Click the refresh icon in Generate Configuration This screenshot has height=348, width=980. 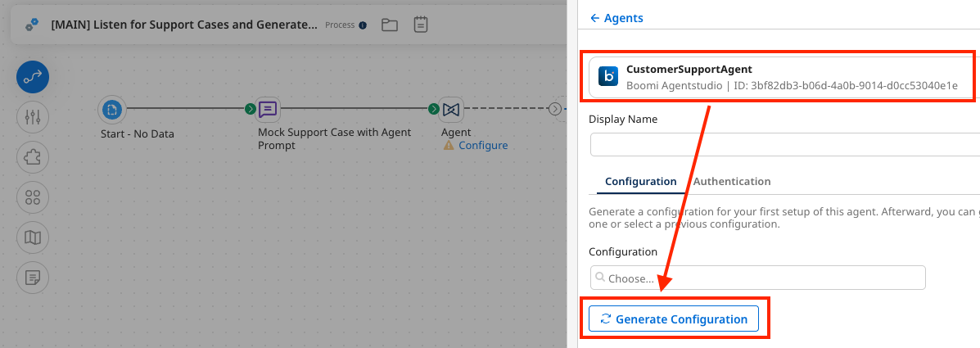605,319
